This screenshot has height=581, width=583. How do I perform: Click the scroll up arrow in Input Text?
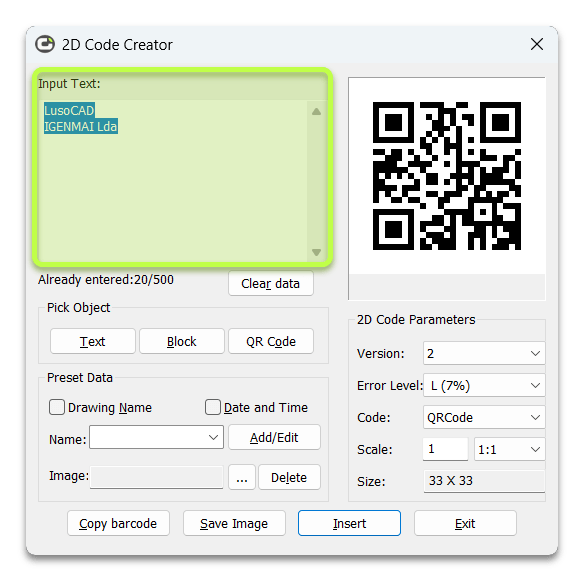pos(316,112)
